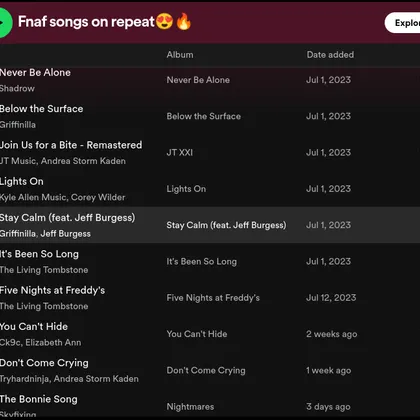Select the song title Don't Come Crying
The width and height of the screenshot is (420, 420).
click(44, 363)
